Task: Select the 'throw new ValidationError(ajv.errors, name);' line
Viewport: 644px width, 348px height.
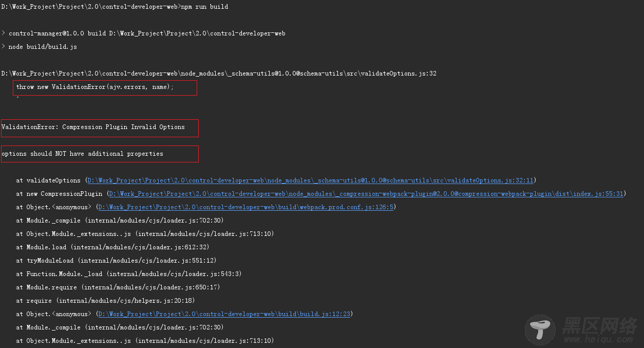Action: 95,87
